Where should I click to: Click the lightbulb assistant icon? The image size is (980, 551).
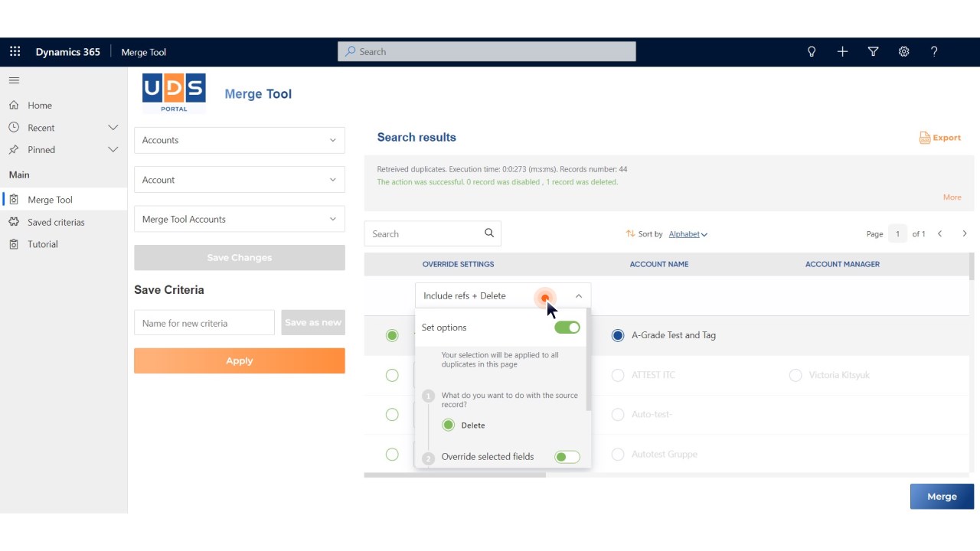click(812, 52)
